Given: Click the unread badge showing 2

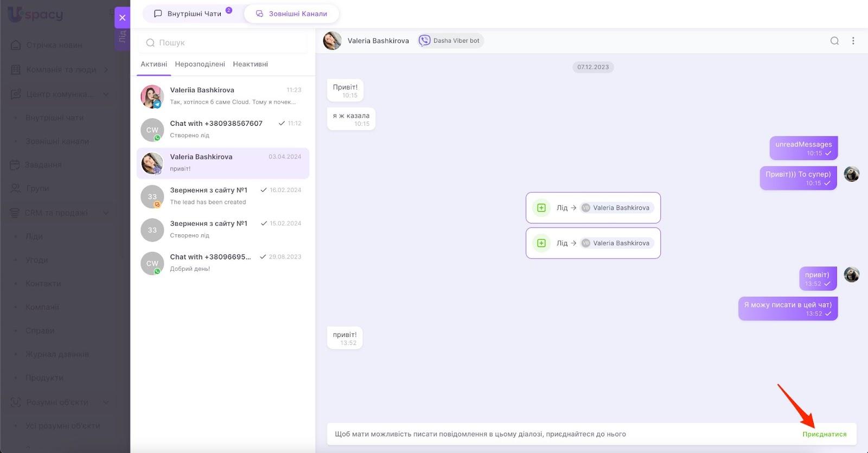Looking at the screenshot, I should click(229, 10).
